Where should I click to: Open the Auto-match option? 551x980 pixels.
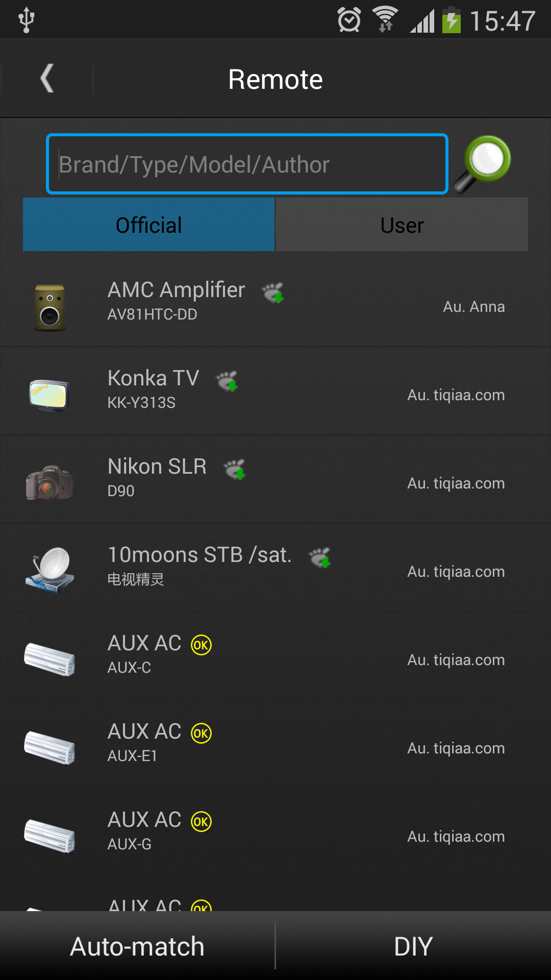pyautogui.click(x=137, y=946)
